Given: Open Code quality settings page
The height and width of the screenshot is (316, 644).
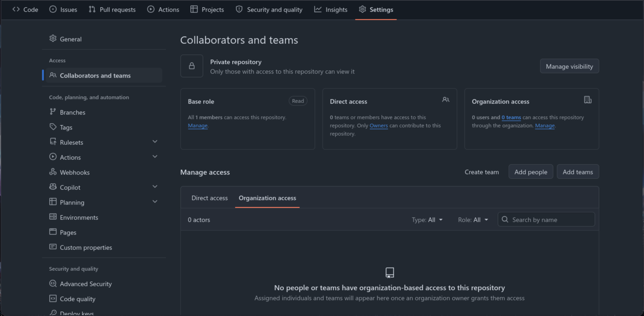Looking at the screenshot, I should 104,299.
